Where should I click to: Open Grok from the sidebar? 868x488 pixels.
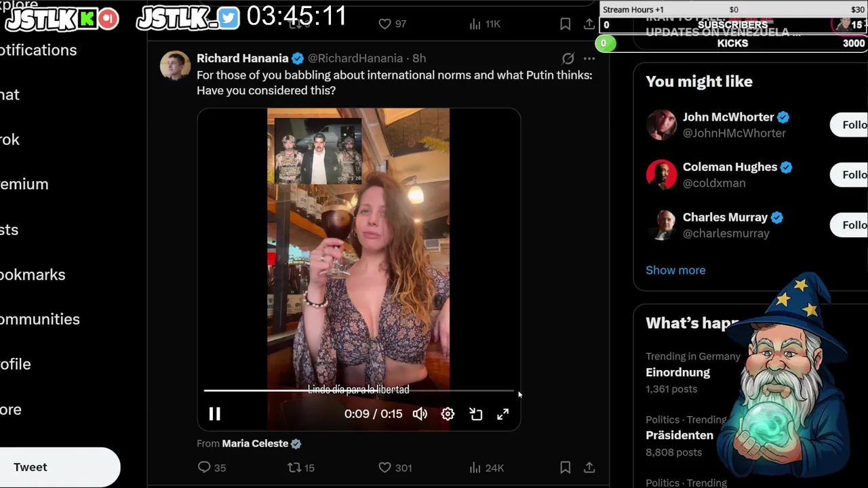[9, 140]
